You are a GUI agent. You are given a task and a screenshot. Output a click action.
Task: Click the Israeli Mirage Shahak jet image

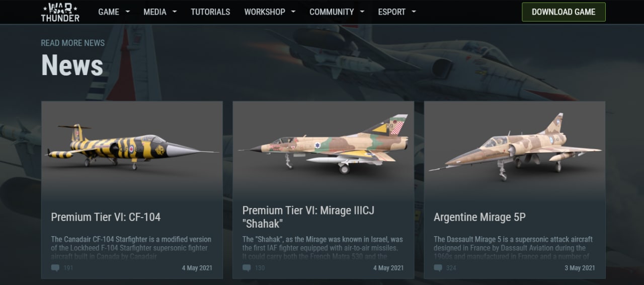pos(323,144)
